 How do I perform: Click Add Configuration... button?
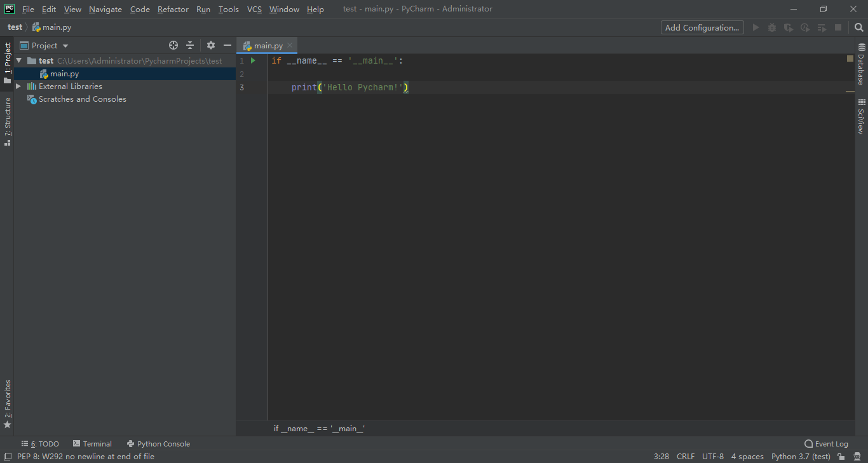click(x=702, y=27)
